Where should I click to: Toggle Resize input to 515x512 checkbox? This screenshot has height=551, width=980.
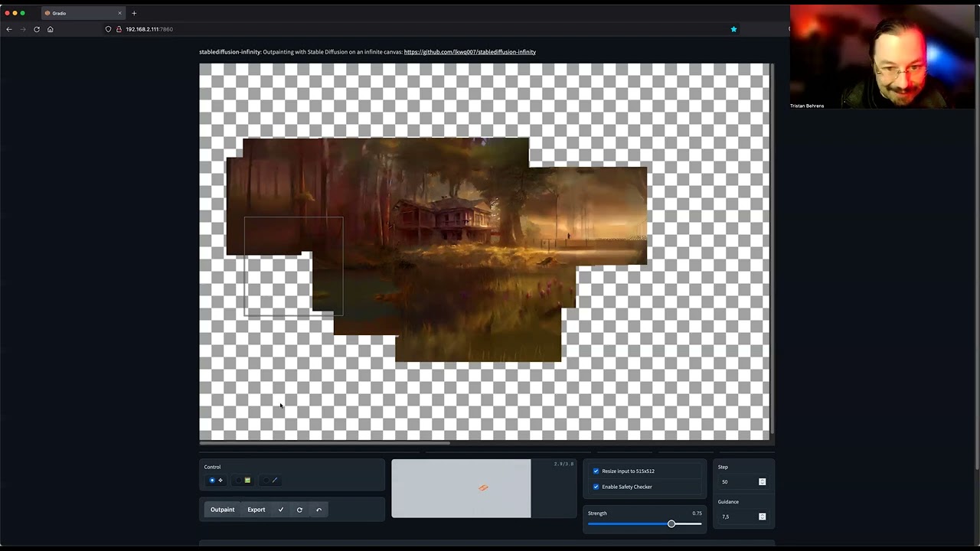click(x=596, y=471)
